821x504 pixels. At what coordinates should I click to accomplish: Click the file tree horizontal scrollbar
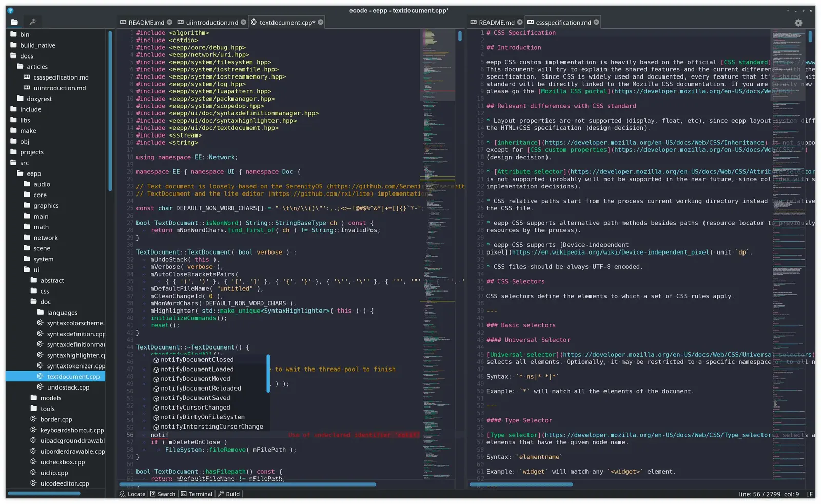coord(44,493)
